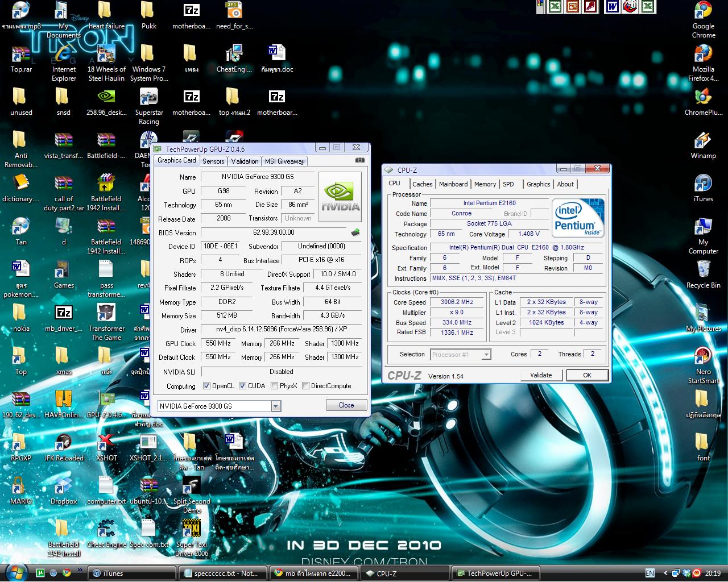Open the Mainboard tab in CPU-Z
The image size is (728, 582).
[453, 184]
